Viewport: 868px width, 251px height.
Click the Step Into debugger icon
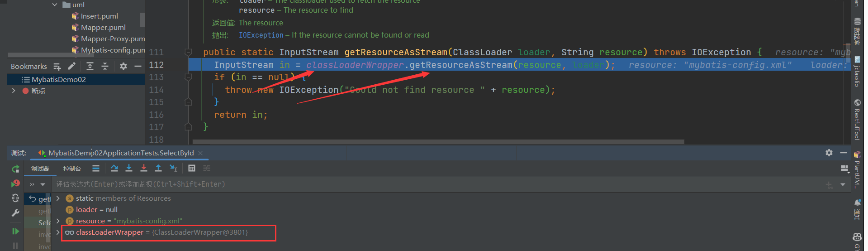(x=129, y=168)
